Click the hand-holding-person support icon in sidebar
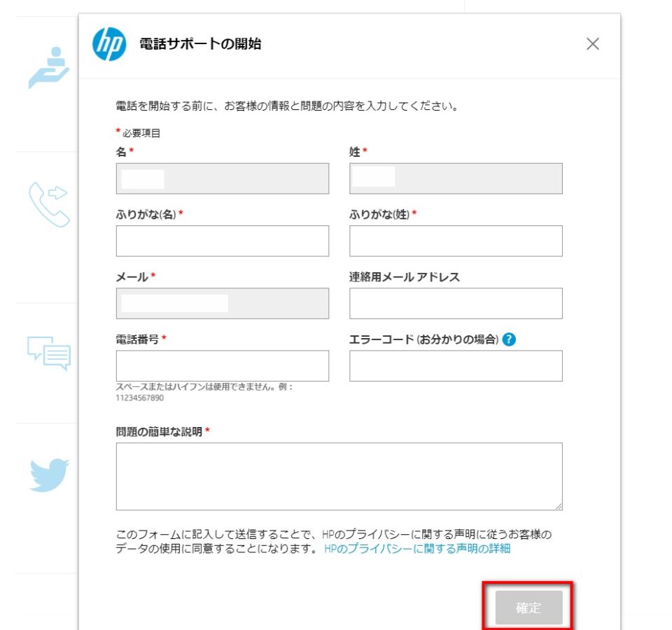This screenshot has height=630, width=672. tap(49, 68)
